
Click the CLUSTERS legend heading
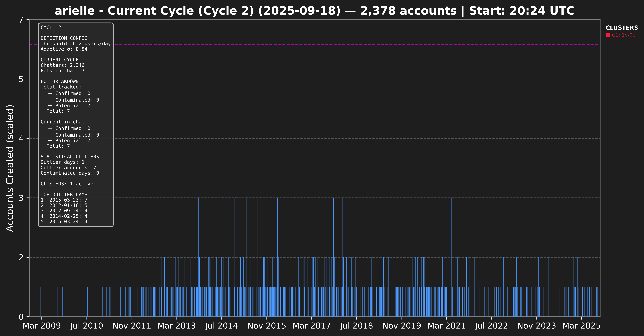[622, 28]
